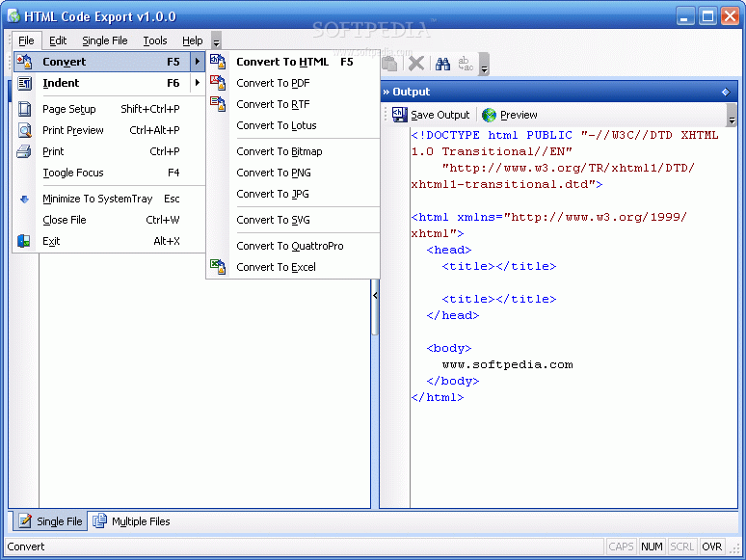Choose Convert To SVG
Viewport: 746px width, 560px height.
tap(293, 220)
